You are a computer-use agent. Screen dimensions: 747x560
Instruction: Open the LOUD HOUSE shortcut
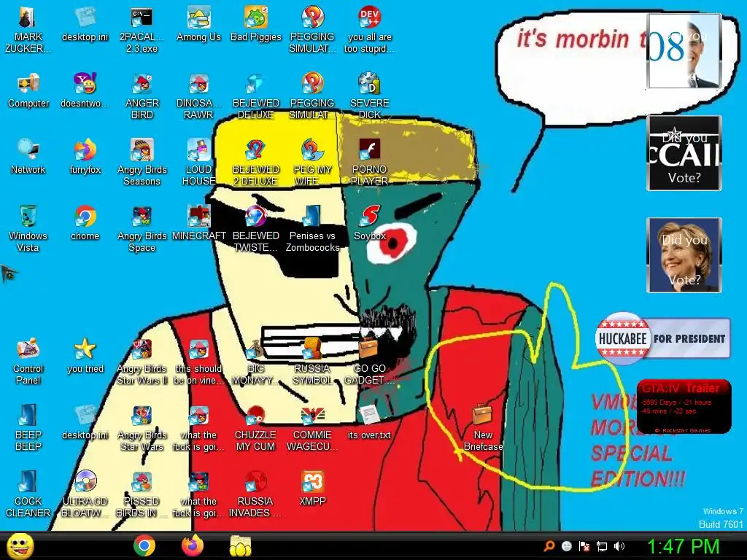(198, 163)
